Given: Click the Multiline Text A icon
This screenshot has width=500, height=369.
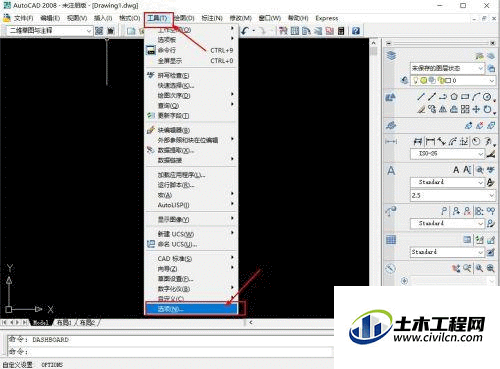Looking at the screenshot, I should (x=456, y=170).
